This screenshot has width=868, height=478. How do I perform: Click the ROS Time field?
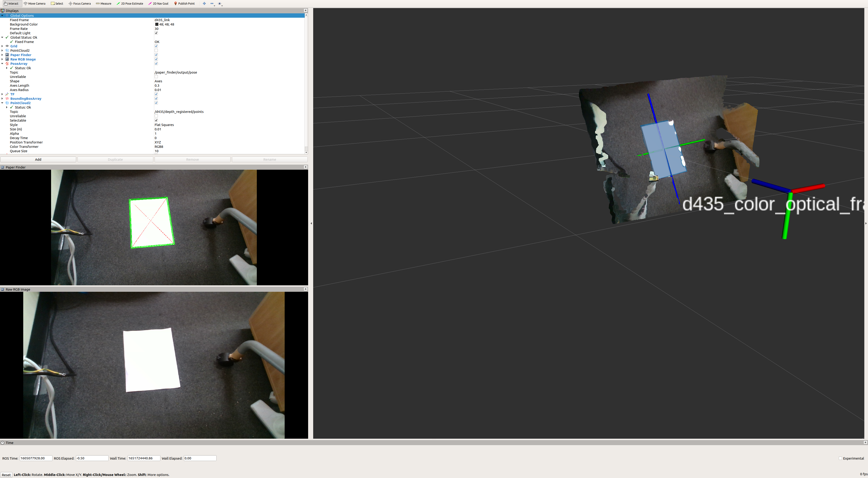pyautogui.click(x=36, y=458)
